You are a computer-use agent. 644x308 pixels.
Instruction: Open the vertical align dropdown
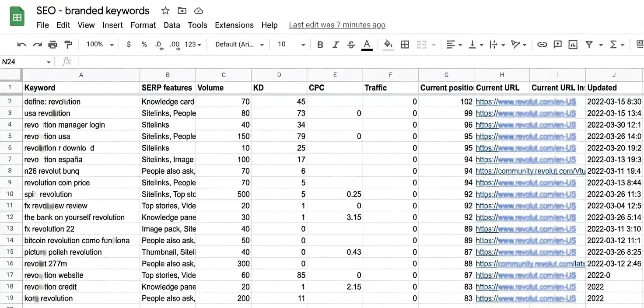[x=476, y=44]
